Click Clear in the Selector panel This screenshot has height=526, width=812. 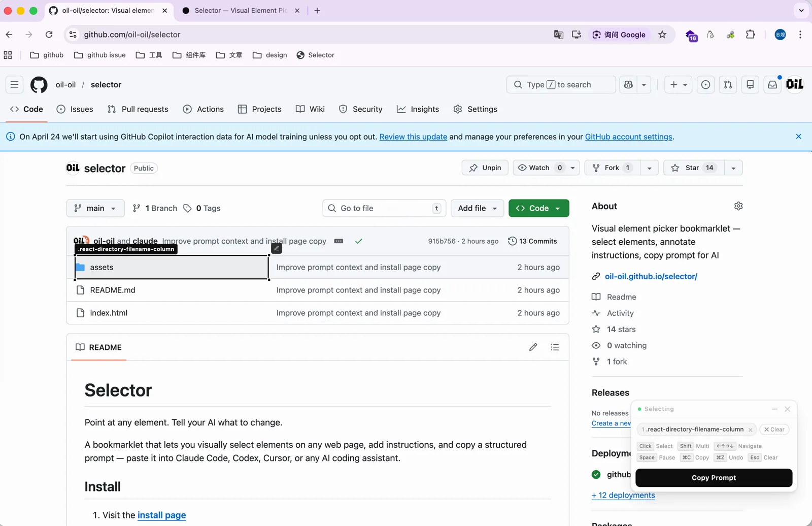[x=774, y=430]
